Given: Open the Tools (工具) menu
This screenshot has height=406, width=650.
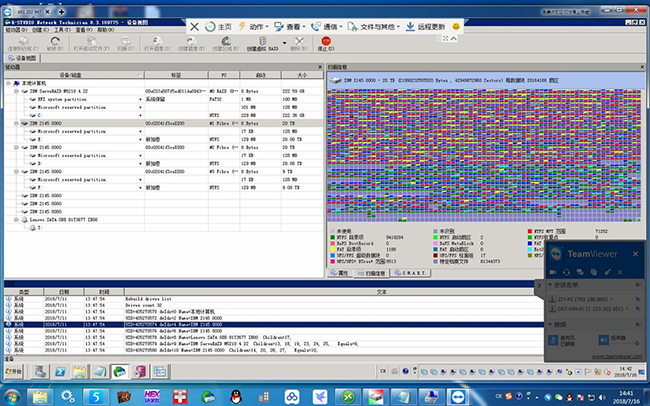Looking at the screenshot, I should (x=61, y=30).
